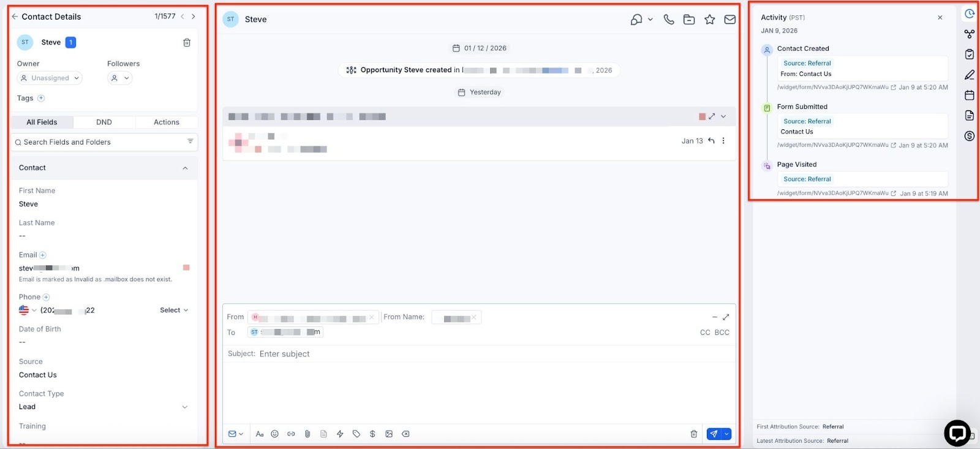Image resolution: width=980 pixels, height=449 pixels.
Task: Mark conversation unread with envelope icon
Action: click(x=730, y=20)
